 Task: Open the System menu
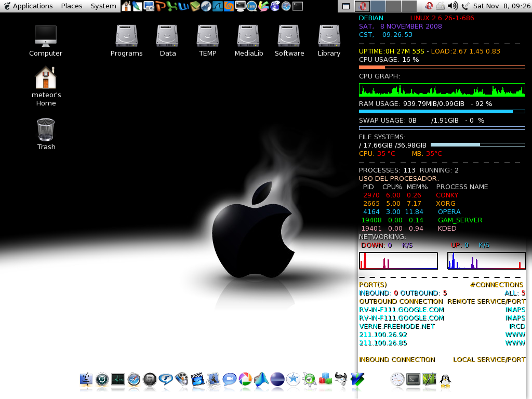(103, 6)
